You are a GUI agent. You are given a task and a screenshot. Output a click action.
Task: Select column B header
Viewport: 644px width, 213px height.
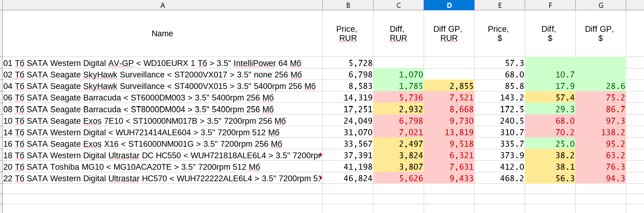(348, 5)
